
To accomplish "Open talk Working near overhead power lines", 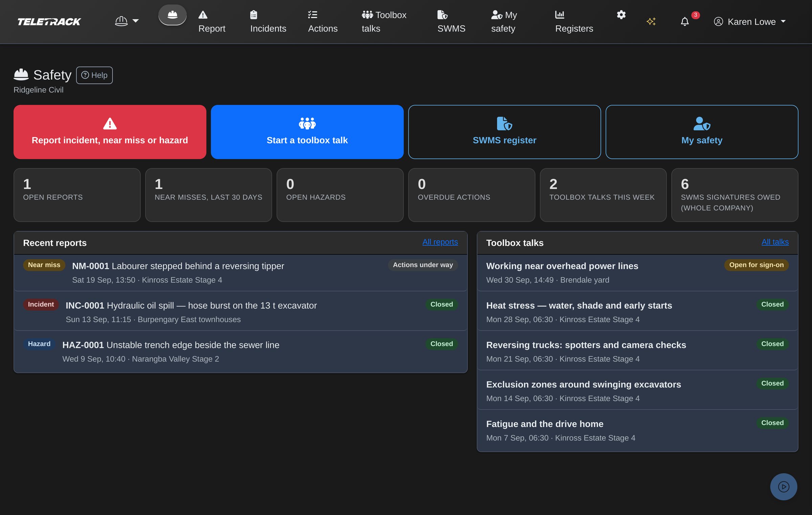I will click(x=637, y=273).
